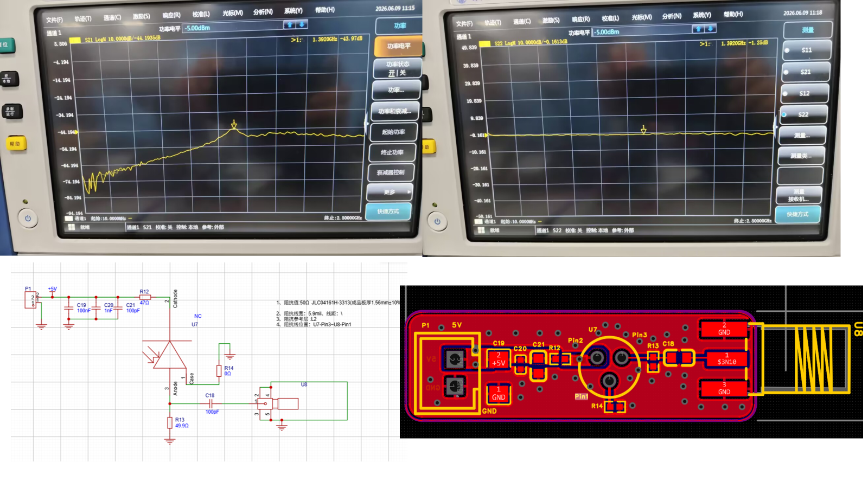Open Windows start icon in S22 analyzer status bar
The image size is (868, 488).
pyautogui.click(x=481, y=230)
